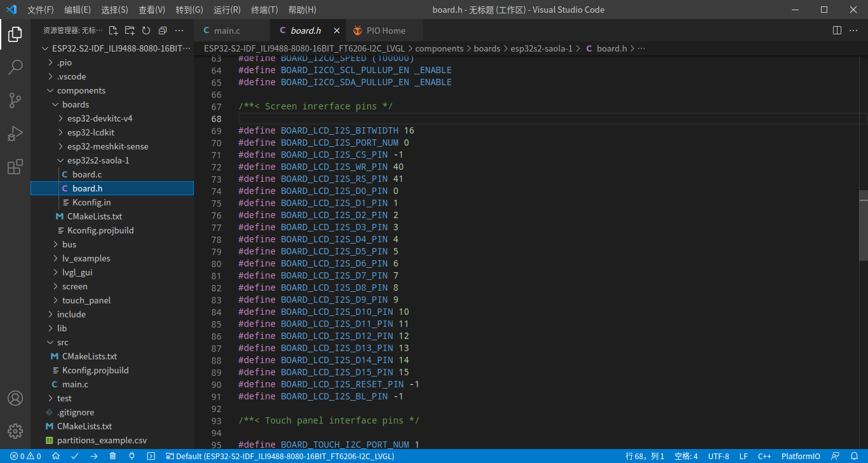Switch to the main.c tab

coord(229,29)
